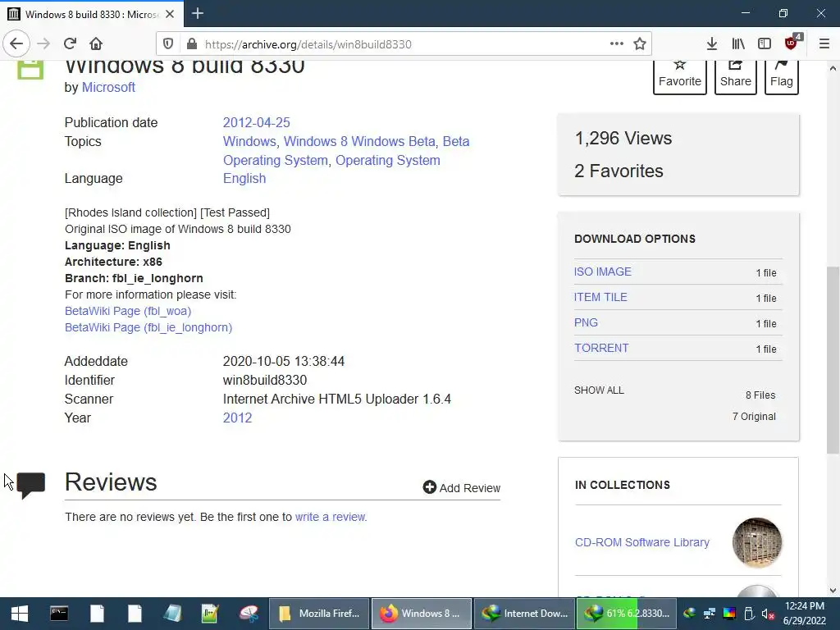Click the muted volume tray icon
This screenshot has width=840, height=630.
[768, 614]
